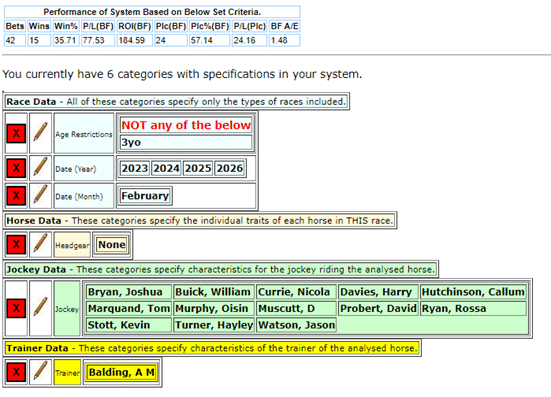Click the Performance of System title
The image size is (551, 397).
click(152, 12)
